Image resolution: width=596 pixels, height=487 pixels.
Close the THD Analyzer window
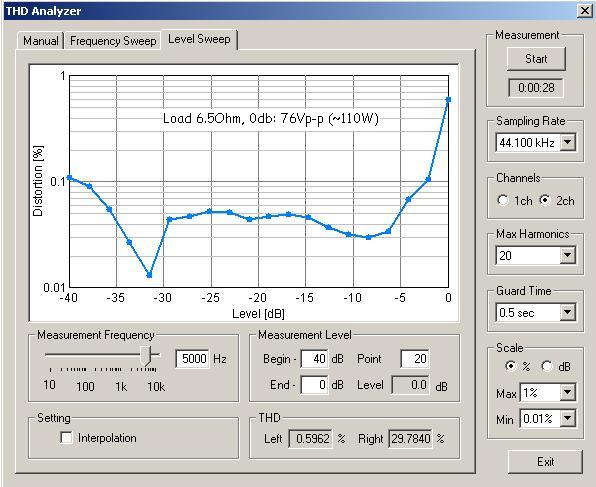click(585, 10)
